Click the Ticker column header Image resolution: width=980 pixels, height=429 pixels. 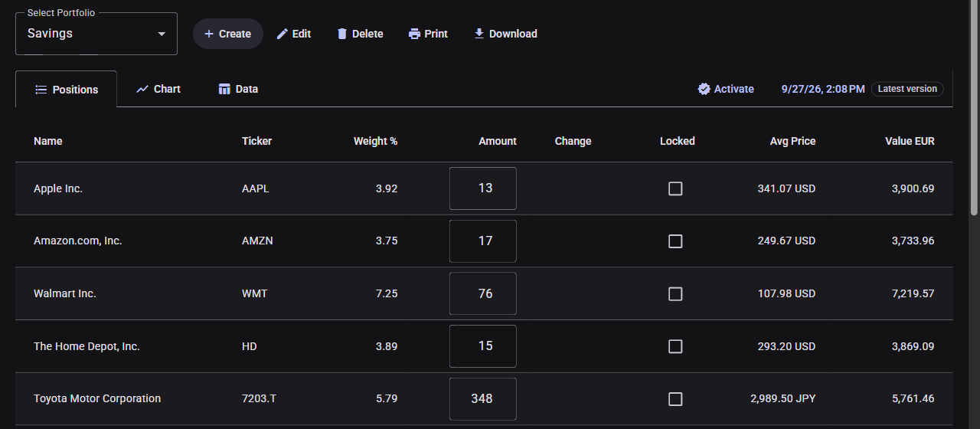tap(256, 141)
